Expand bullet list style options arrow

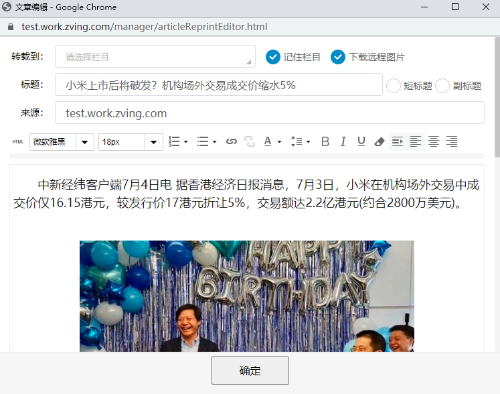215,142
